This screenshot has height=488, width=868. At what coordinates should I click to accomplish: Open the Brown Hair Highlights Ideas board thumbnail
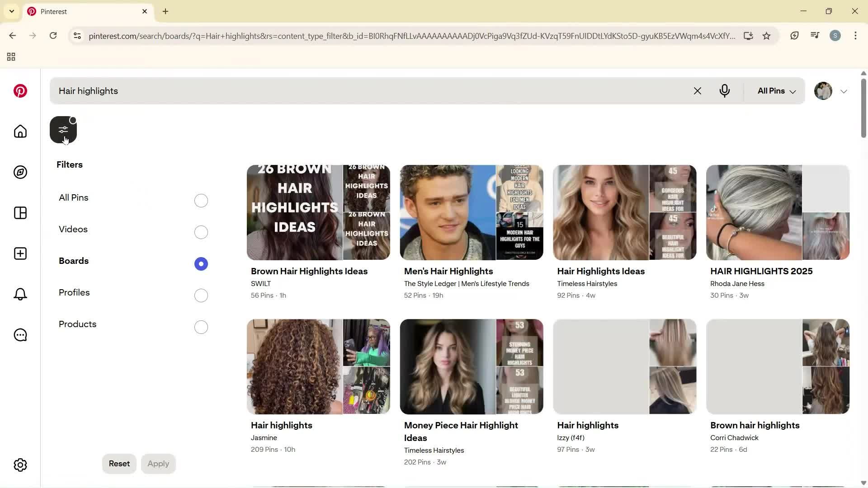coord(318,212)
